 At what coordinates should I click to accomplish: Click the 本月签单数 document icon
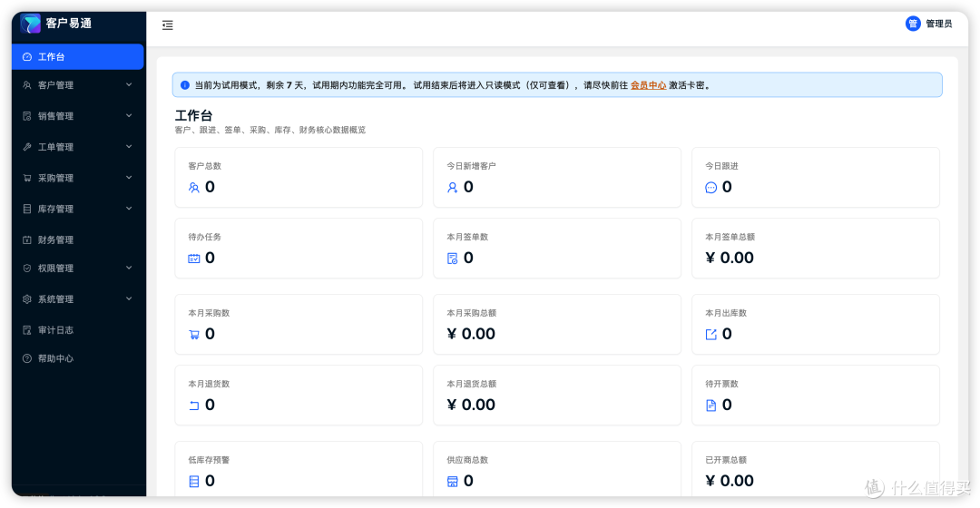coord(453,258)
